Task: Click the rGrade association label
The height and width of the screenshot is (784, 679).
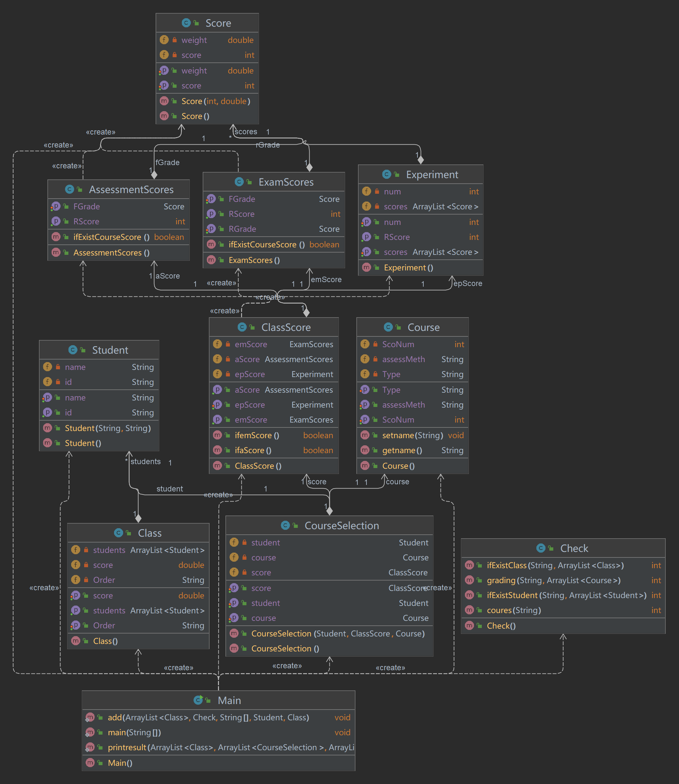Action: click(x=268, y=145)
